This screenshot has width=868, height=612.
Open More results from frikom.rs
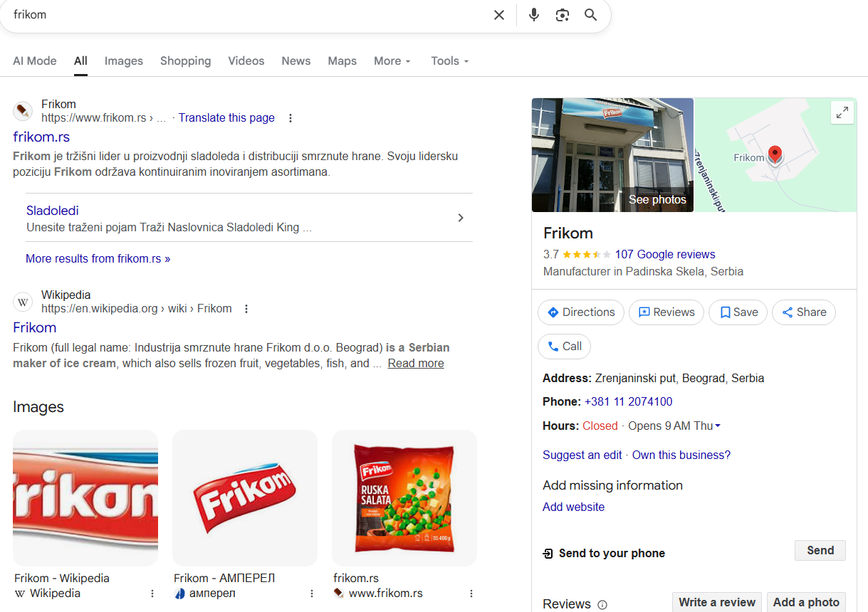98,259
